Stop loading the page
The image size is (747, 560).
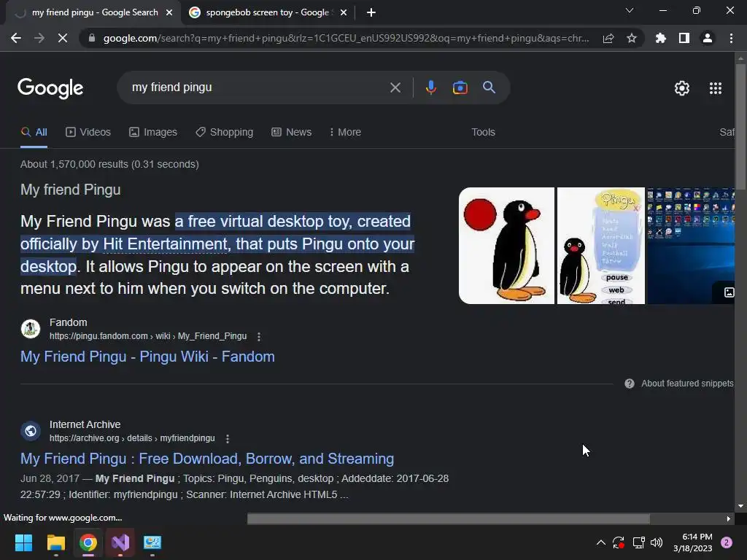click(x=63, y=38)
